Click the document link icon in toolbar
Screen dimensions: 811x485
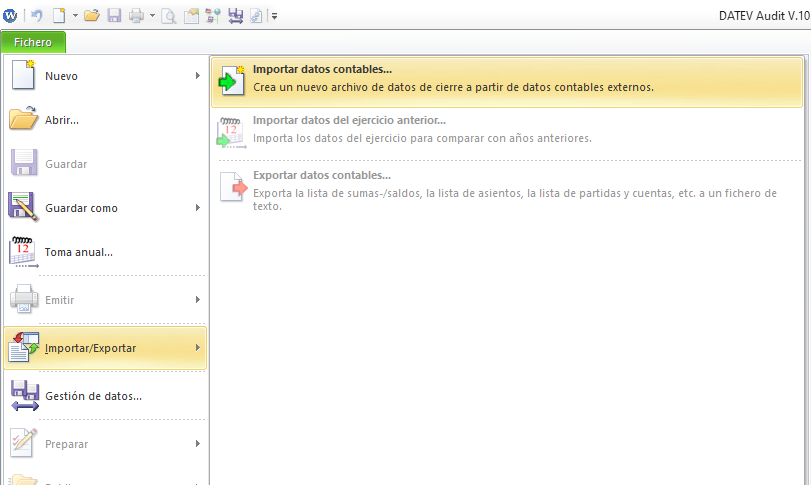pyautogui.click(x=256, y=16)
